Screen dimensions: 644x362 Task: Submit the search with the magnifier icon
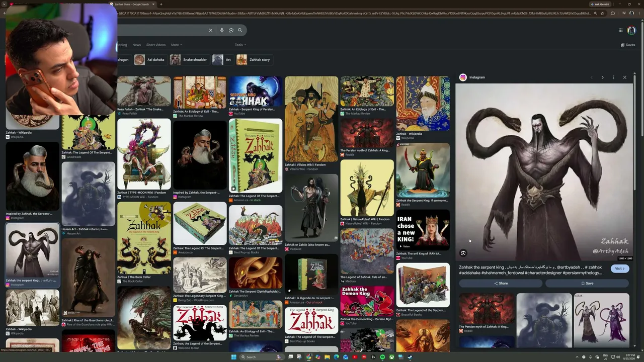tap(240, 30)
